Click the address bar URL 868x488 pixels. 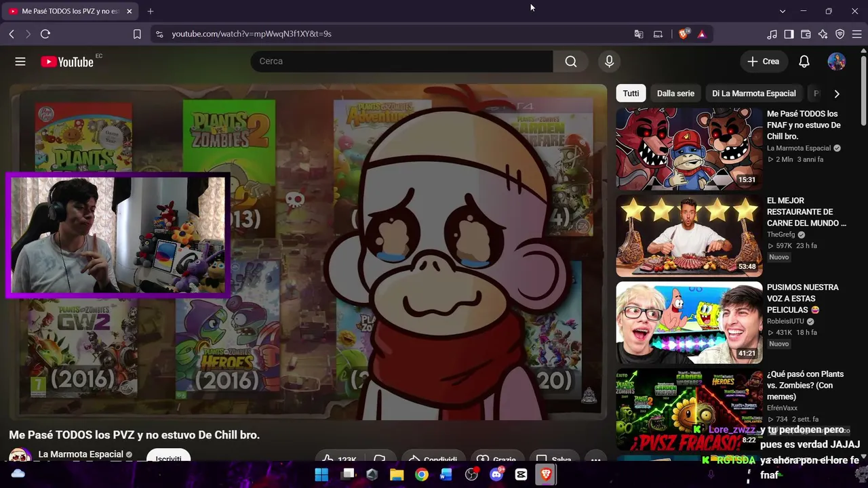(x=252, y=34)
